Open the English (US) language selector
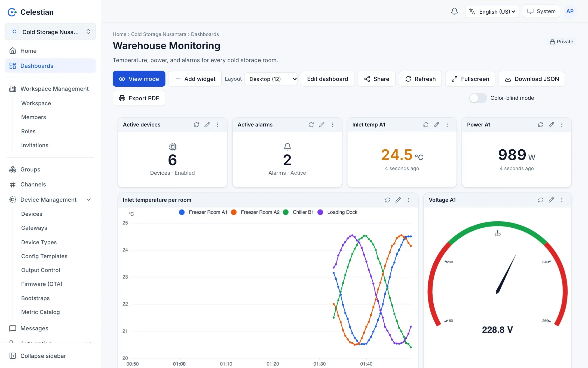 492,11
